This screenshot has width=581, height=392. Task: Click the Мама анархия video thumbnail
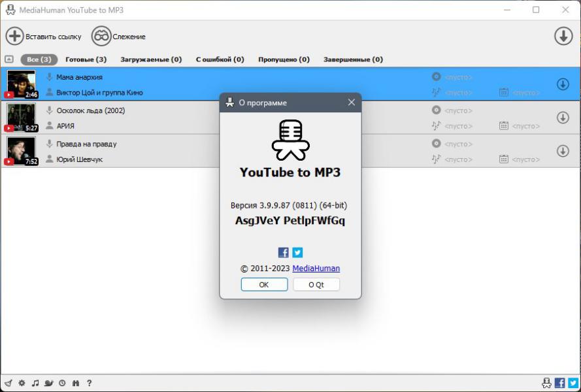coord(21,84)
